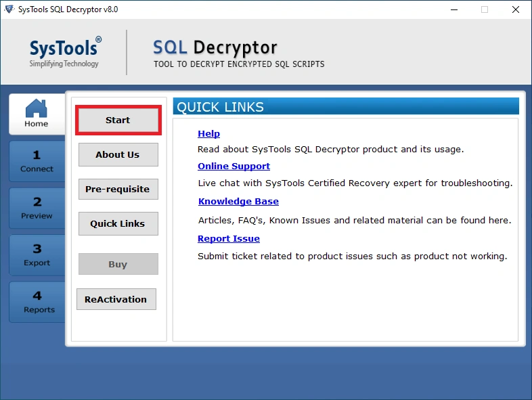Select the Quick Links button

pos(118,223)
